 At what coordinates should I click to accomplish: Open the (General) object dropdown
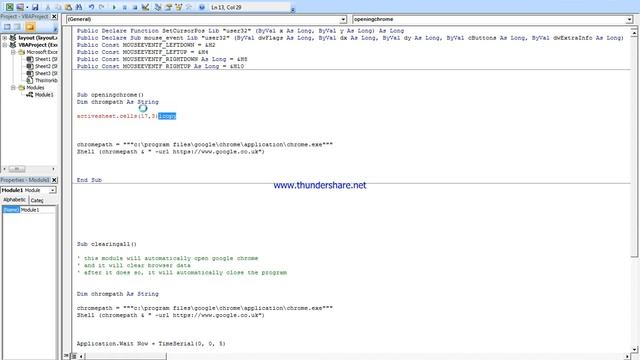point(343,19)
